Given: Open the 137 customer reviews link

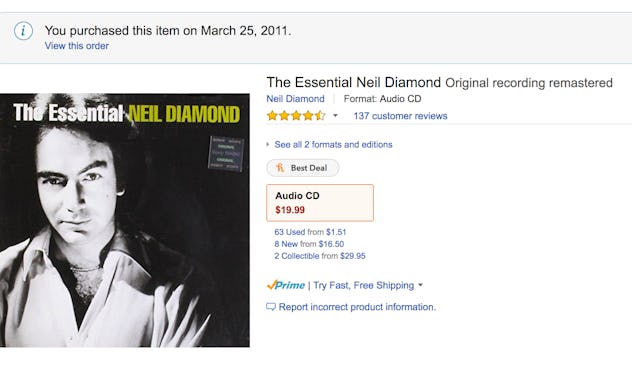Looking at the screenshot, I should pos(400,116).
